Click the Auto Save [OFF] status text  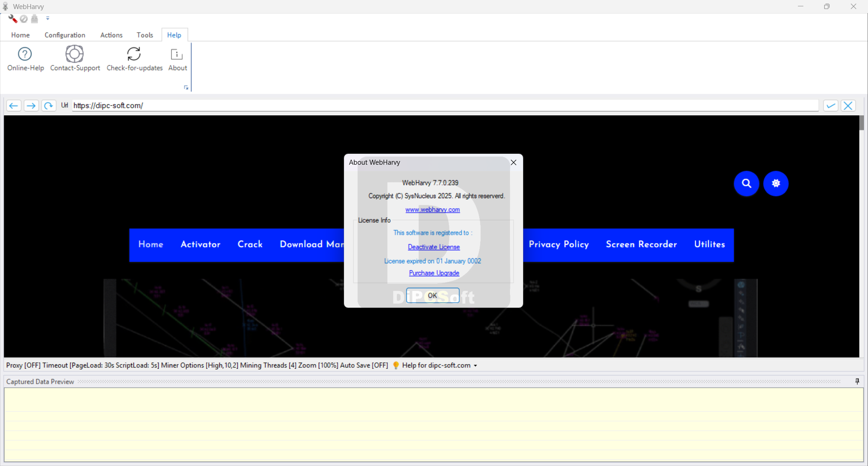tap(364, 365)
